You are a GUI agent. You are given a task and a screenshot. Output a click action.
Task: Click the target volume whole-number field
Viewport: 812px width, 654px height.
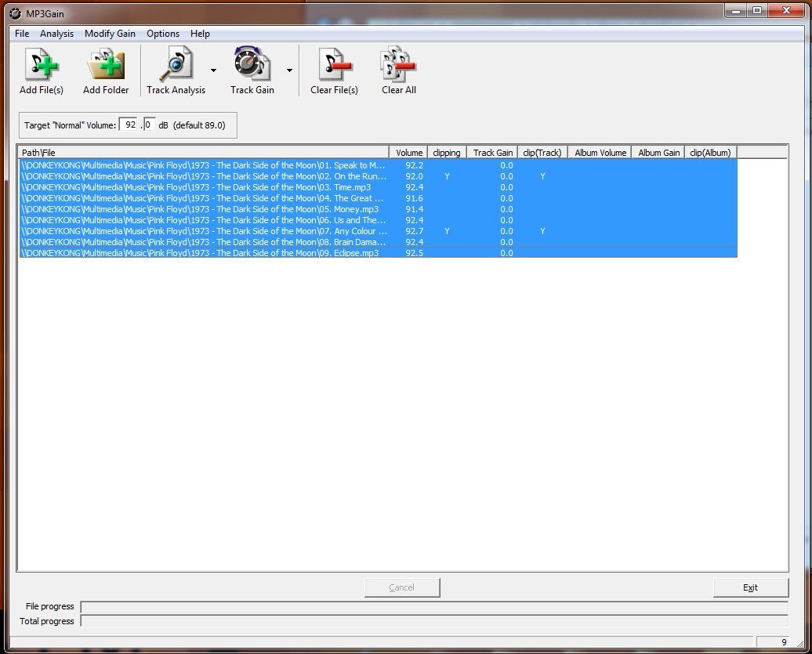tap(129, 125)
